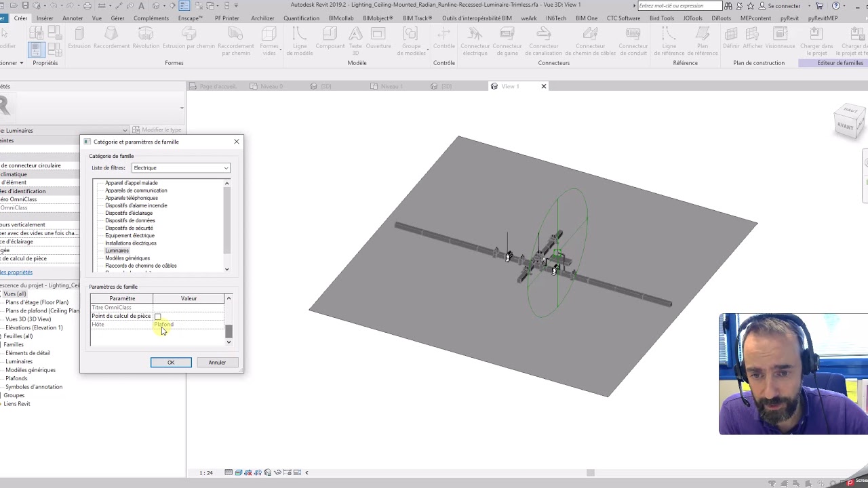
Task: Select the Ouverture tool
Action: pyautogui.click(x=378, y=37)
